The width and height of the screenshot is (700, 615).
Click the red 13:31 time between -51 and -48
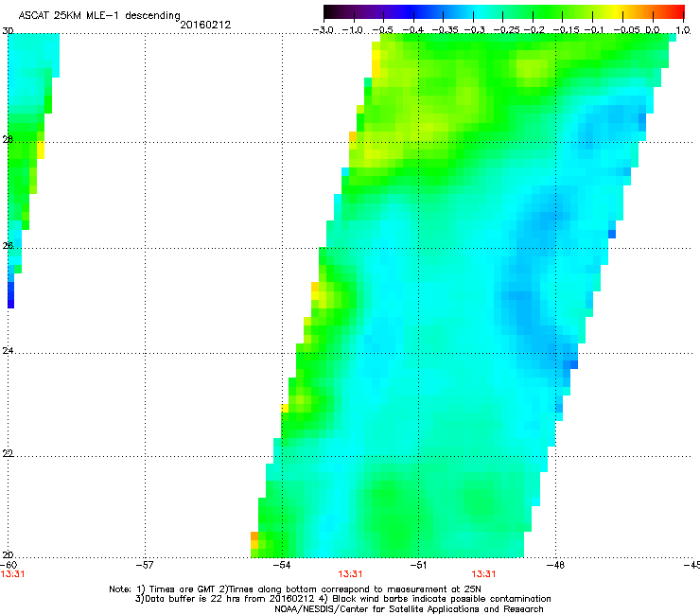tap(484, 574)
